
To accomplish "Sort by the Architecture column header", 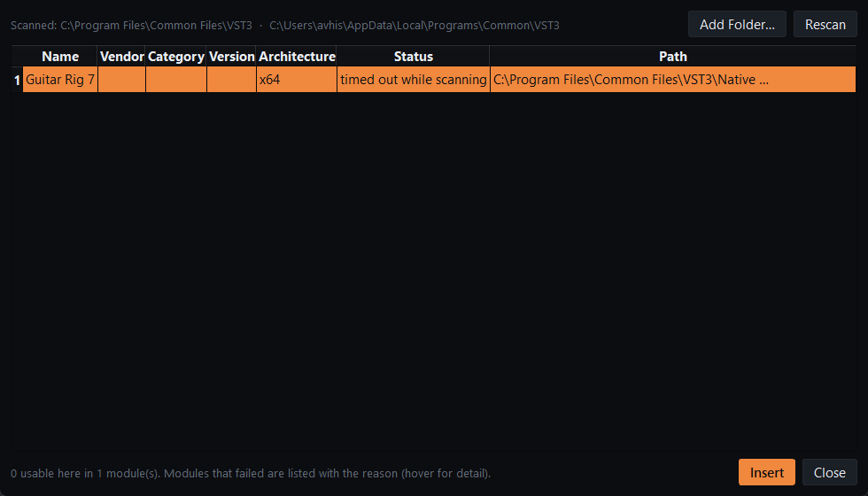I will [297, 57].
